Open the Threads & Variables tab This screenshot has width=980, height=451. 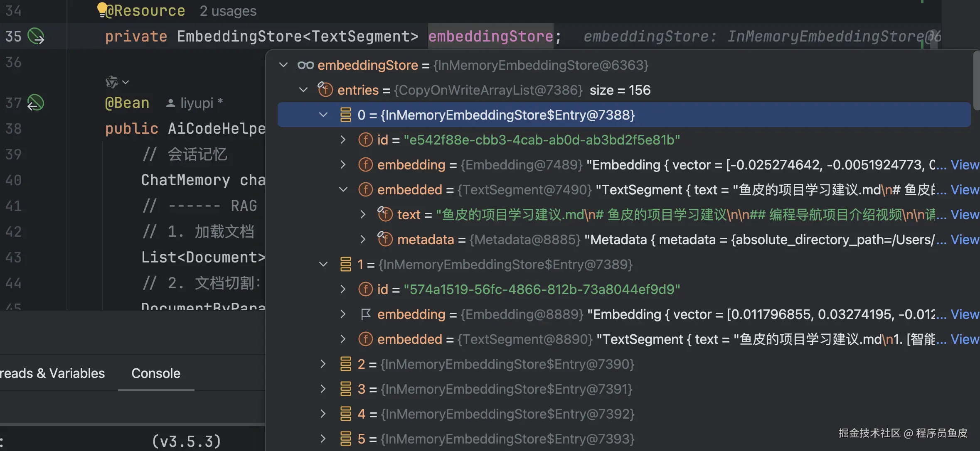click(x=52, y=373)
